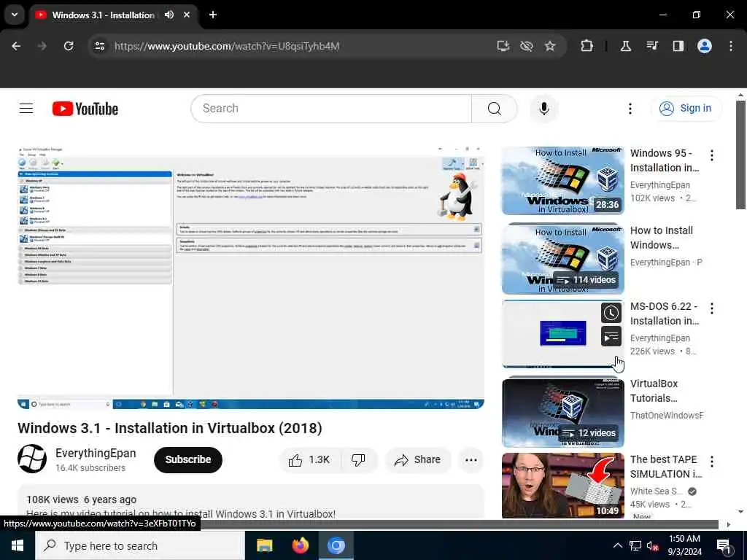Mute the tab using its speaker icon
The width and height of the screenshot is (747, 560).
[169, 15]
